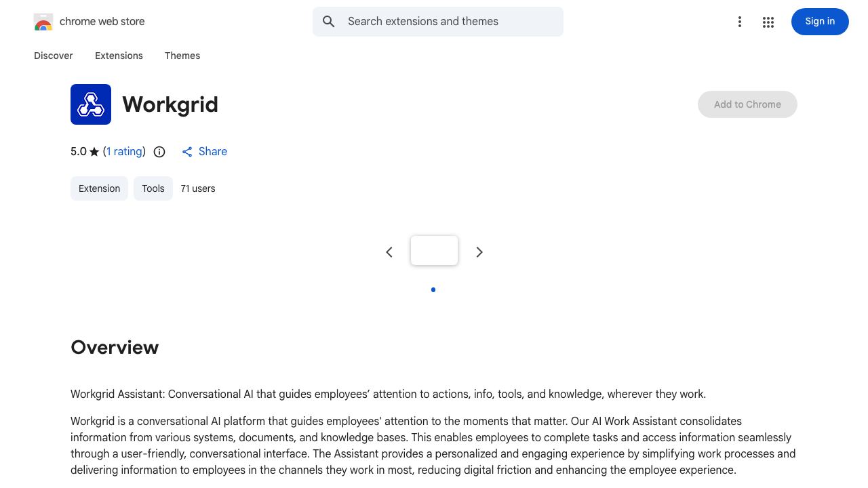Click the 'Workgrid Assistant: Conversational AI' line
Viewport: 868px width, 488px height.
tap(388, 394)
